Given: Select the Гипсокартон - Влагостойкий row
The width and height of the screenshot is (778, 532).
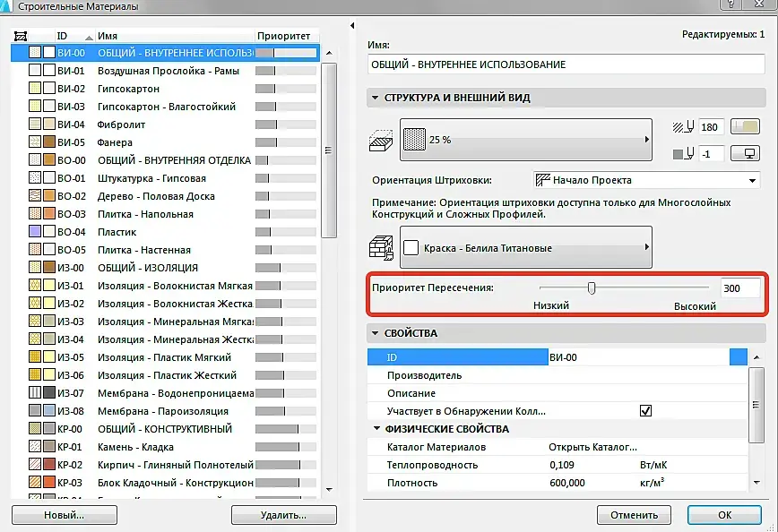Looking at the screenshot, I should pyautogui.click(x=165, y=107).
